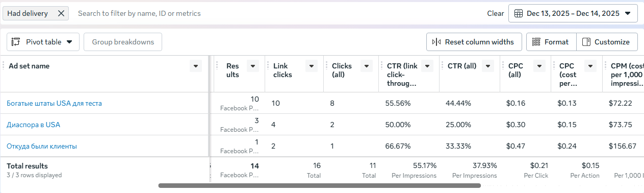Expand the Pivot table dropdown
The image size is (644, 193).
(x=69, y=42)
